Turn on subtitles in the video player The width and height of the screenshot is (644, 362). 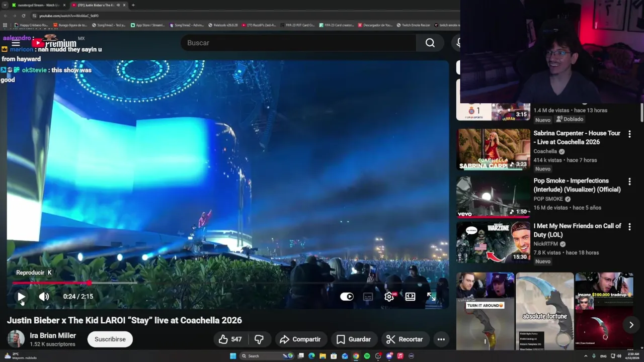tap(368, 297)
